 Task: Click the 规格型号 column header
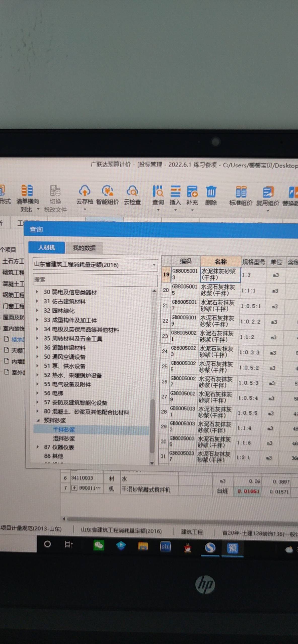click(x=253, y=262)
